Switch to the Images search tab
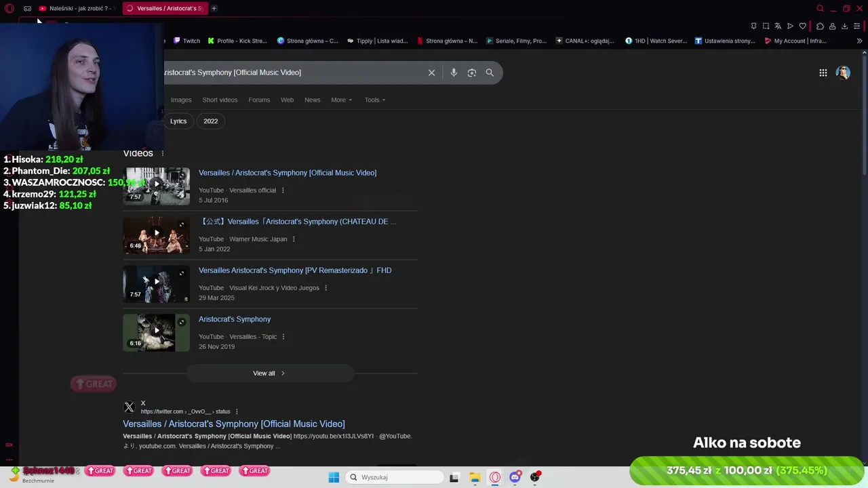868x488 pixels. click(181, 100)
